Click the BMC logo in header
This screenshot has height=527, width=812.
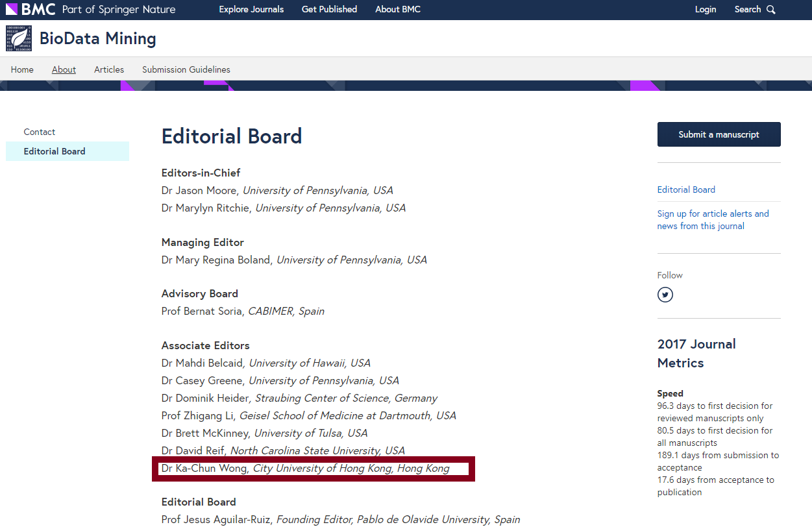coord(31,9)
